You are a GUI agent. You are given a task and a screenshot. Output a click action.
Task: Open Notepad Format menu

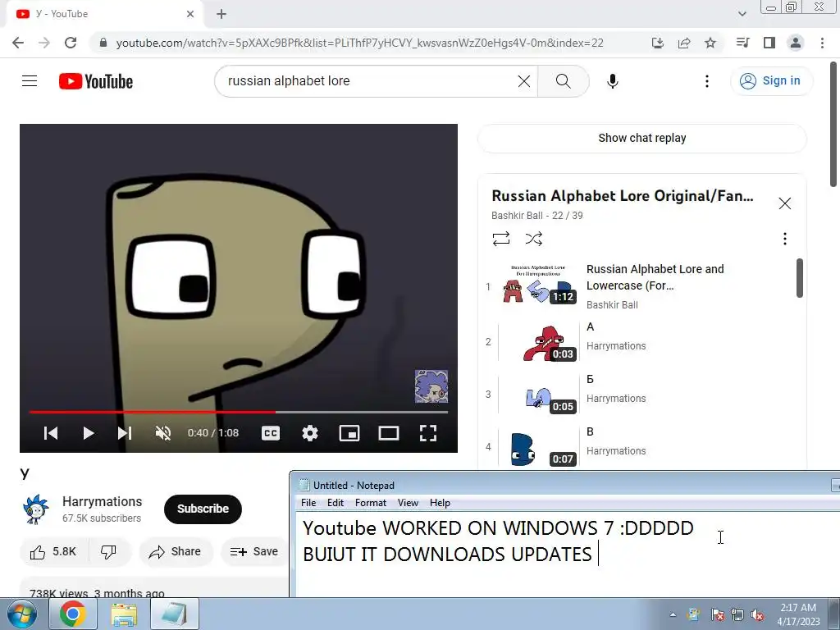[x=371, y=503]
